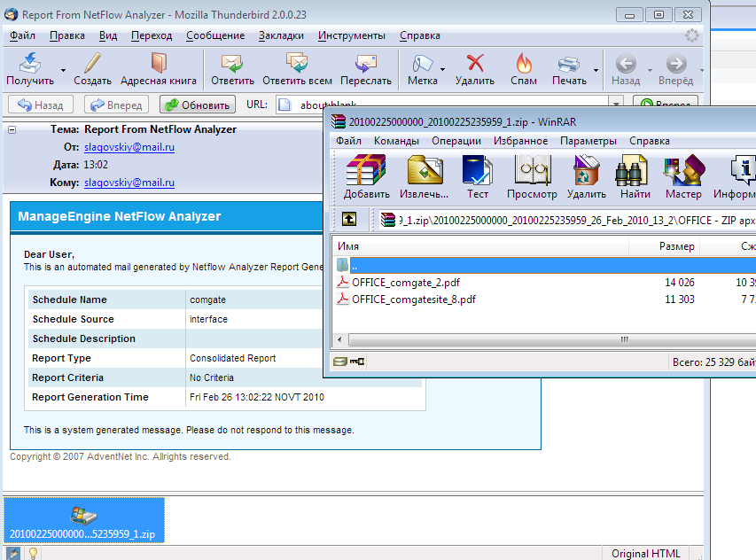Click recipient email link after Кому
The image size is (756, 560).
129,183
